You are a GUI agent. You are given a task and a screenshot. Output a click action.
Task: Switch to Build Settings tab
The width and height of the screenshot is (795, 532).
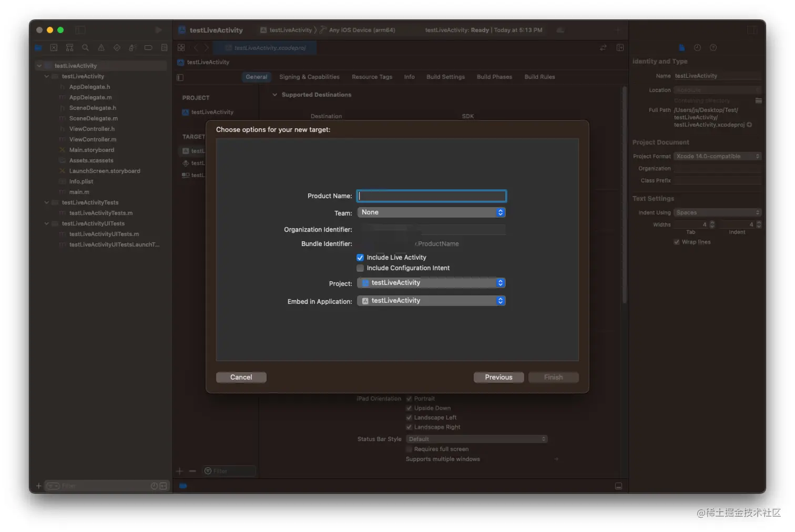pyautogui.click(x=445, y=77)
